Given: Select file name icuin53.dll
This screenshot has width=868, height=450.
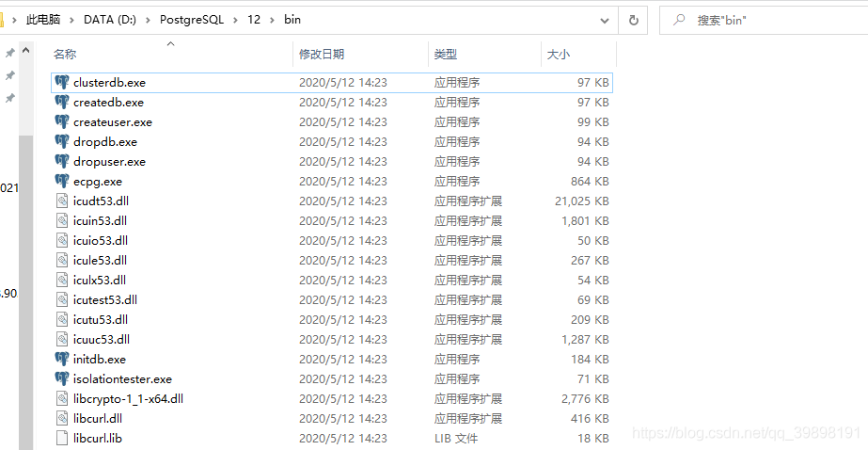Looking at the screenshot, I should tap(100, 221).
